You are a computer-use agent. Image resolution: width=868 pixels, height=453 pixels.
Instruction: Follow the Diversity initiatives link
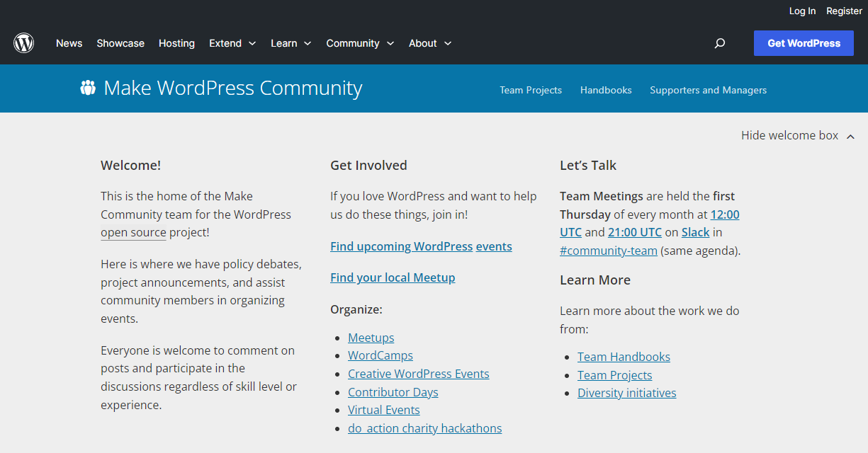coord(626,392)
